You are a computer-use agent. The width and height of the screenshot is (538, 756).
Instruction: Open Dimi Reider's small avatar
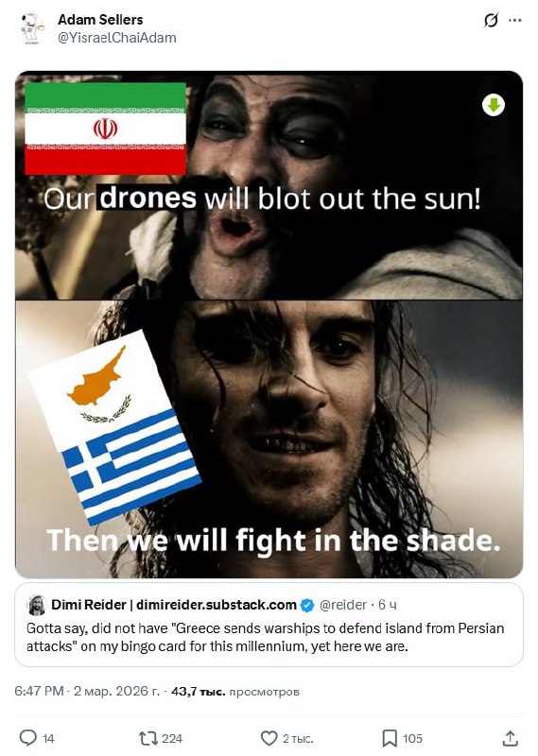(37, 605)
